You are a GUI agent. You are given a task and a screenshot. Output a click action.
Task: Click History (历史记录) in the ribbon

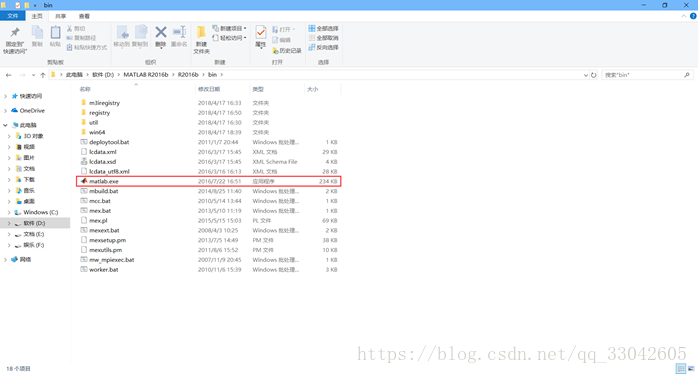[287, 51]
